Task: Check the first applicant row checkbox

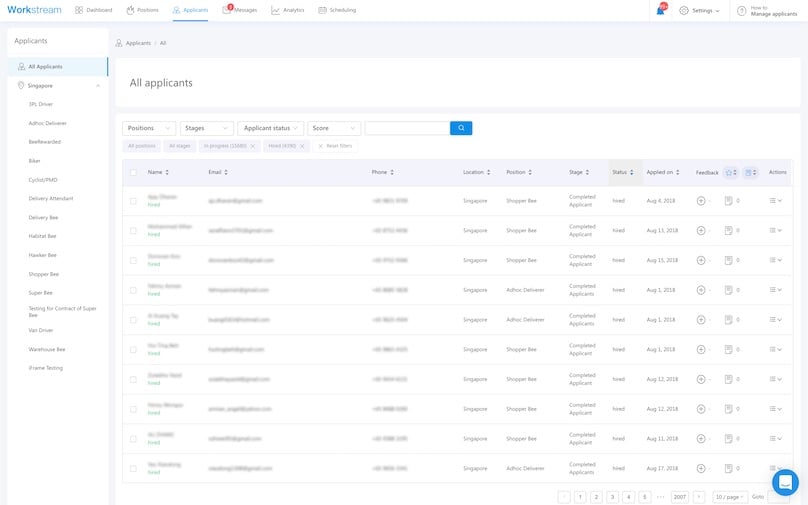Action: click(x=133, y=201)
